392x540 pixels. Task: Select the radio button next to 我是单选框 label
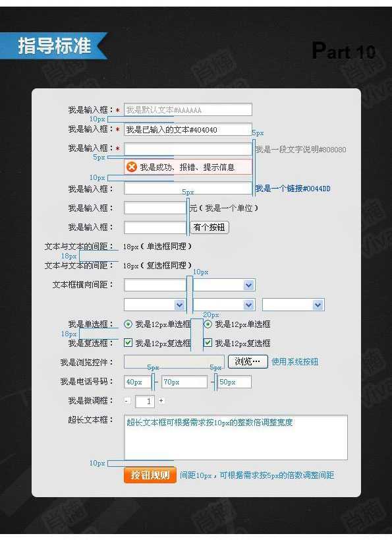[128, 324]
